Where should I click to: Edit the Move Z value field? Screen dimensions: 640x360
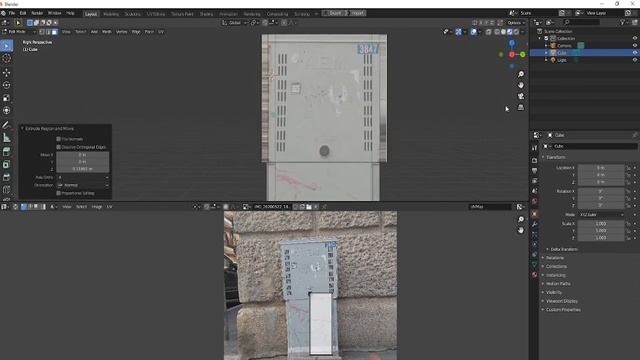(83, 169)
